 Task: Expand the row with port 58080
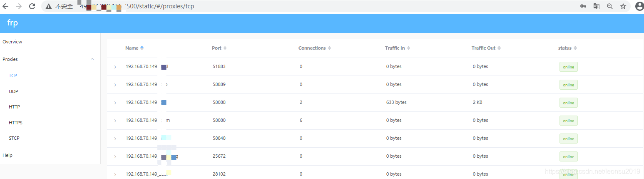click(x=115, y=121)
